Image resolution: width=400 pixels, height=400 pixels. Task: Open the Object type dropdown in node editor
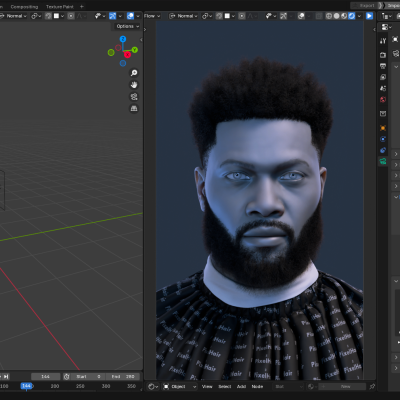click(x=180, y=387)
